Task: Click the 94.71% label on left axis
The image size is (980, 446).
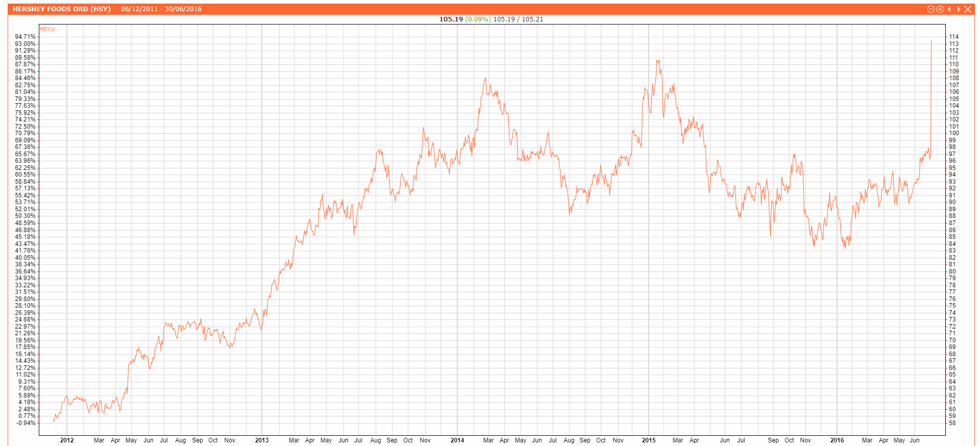Action: point(26,37)
